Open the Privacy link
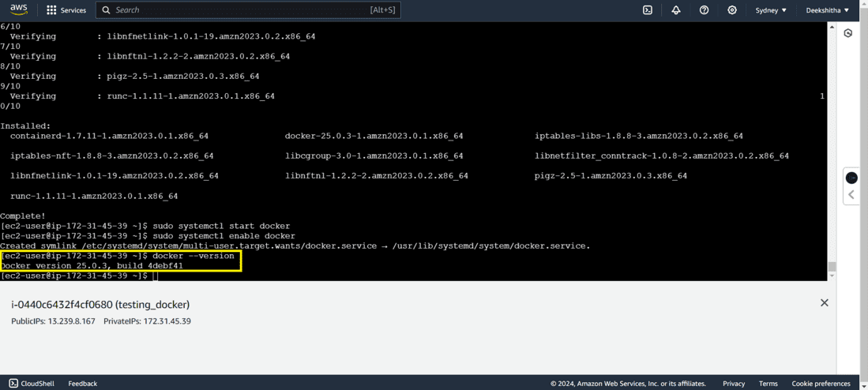Viewport: 868px width, 390px height. (x=734, y=384)
